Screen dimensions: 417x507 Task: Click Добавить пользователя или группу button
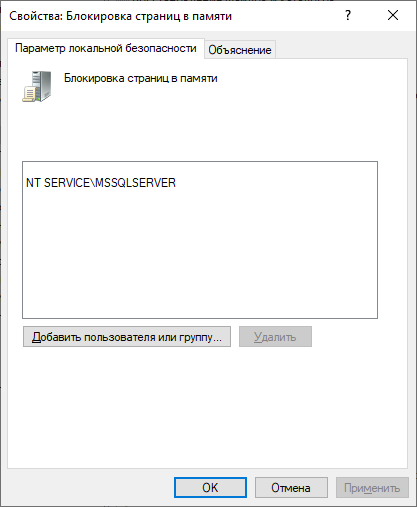click(127, 337)
